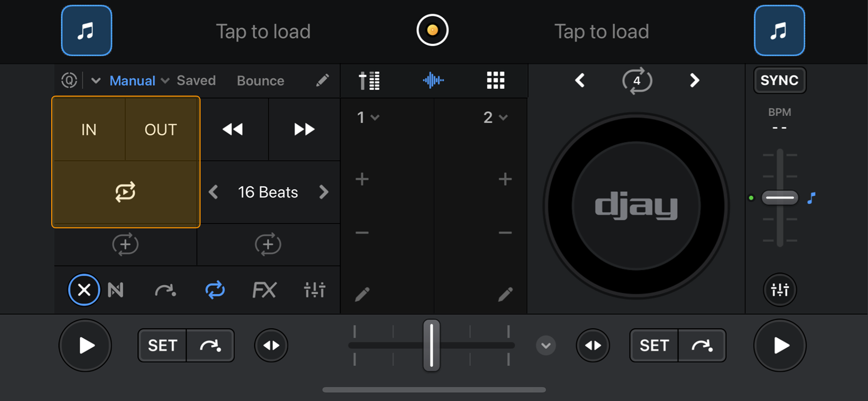Viewport: 868px width, 401px height.
Task: Click right deck jump-to-cue arrow button
Action: (702, 345)
